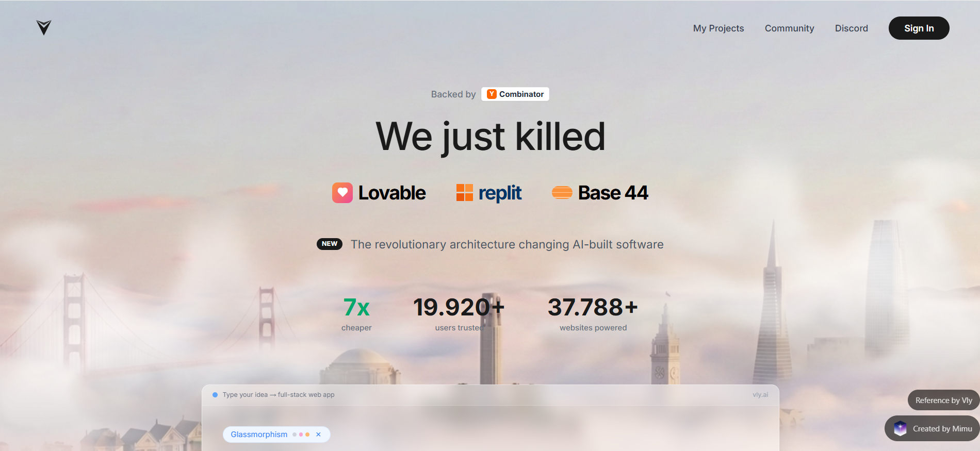Click the 'cheaper' label
This screenshot has height=451, width=980.
[x=356, y=328]
